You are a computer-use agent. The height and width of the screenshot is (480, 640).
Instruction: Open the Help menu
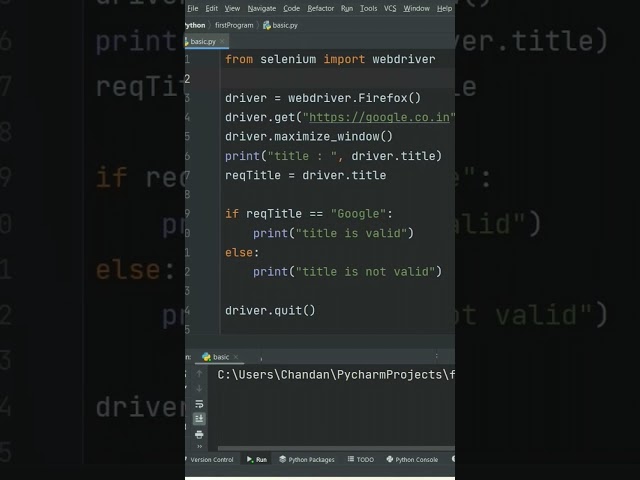pyautogui.click(x=444, y=9)
